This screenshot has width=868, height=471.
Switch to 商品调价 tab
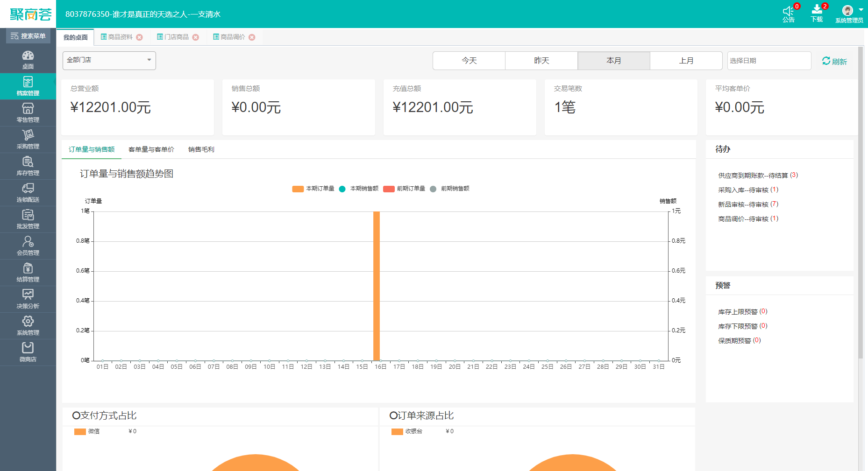(229, 37)
